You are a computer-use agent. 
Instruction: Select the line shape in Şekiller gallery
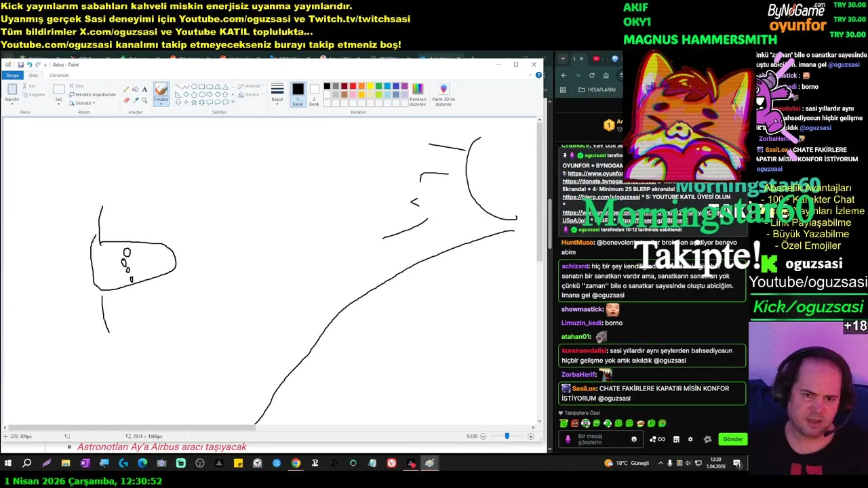pyautogui.click(x=178, y=87)
